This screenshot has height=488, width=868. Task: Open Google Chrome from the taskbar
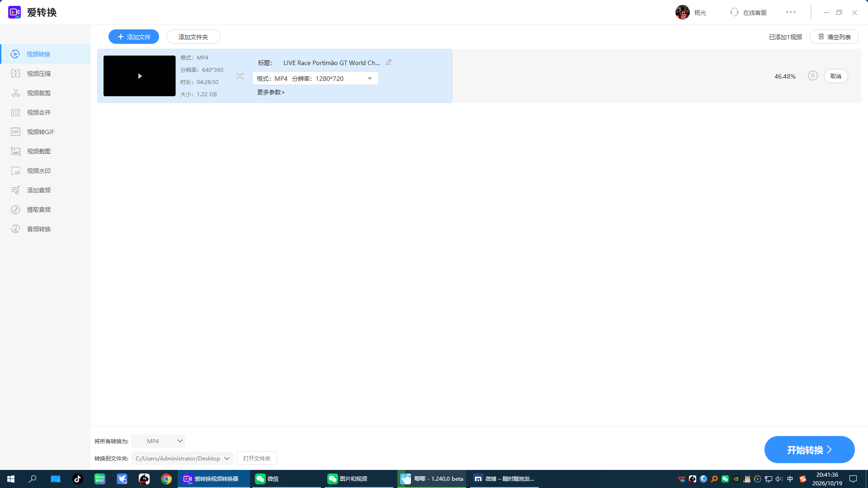click(x=166, y=479)
